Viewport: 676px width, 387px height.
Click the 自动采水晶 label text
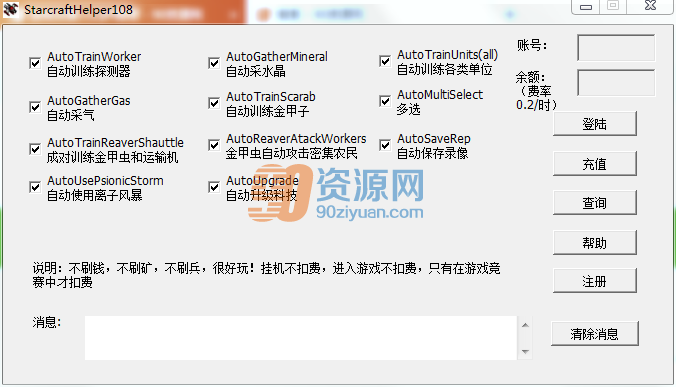point(256,72)
